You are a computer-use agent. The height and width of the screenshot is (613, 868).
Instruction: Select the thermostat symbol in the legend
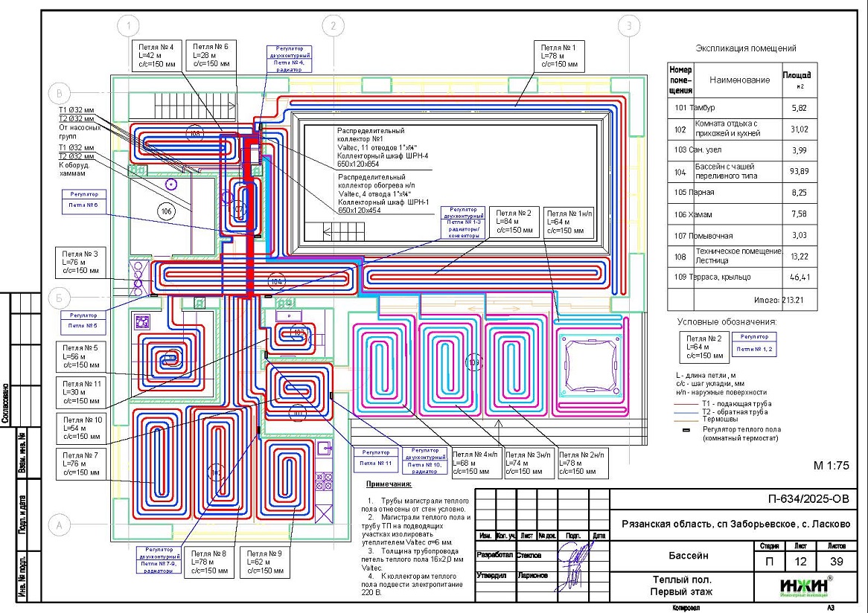click(688, 429)
